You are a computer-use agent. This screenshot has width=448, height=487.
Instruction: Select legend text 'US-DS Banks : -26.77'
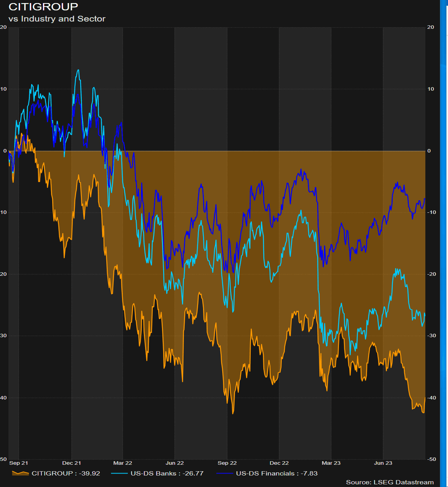pyautogui.click(x=167, y=473)
